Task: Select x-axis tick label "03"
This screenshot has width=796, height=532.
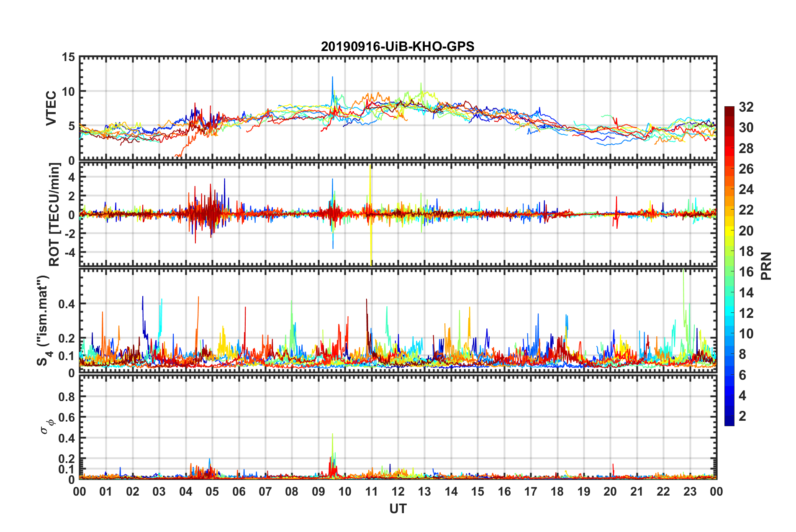Action: [x=159, y=491]
